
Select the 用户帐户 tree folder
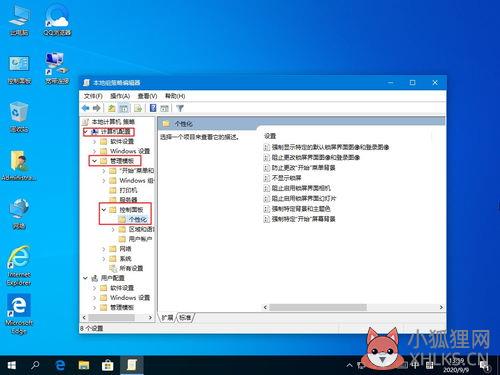(136, 239)
